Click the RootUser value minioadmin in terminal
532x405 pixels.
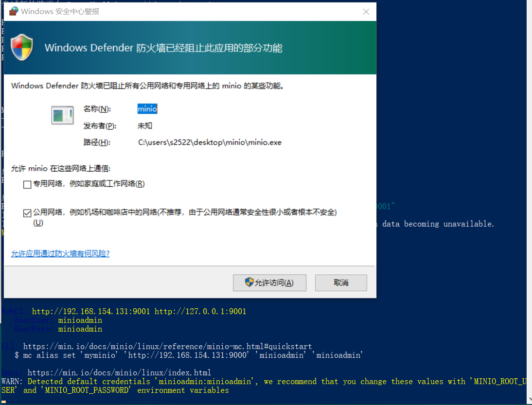[x=80, y=320]
